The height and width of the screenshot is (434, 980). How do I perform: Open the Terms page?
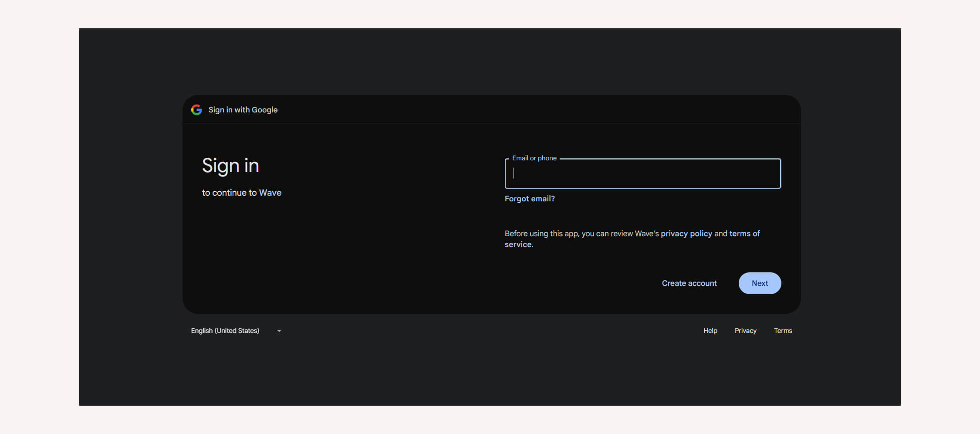(x=783, y=330)
